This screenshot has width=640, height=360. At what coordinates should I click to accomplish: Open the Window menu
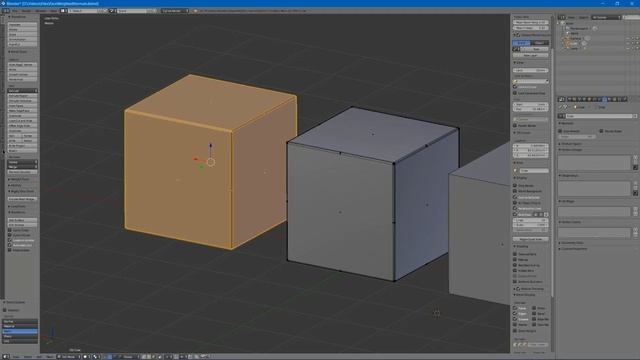coord(40,11)
